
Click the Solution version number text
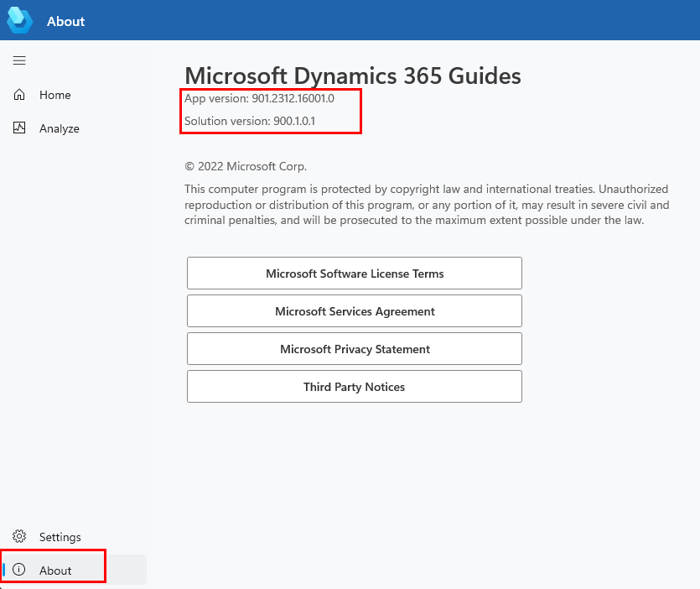[x=249, y=121]
